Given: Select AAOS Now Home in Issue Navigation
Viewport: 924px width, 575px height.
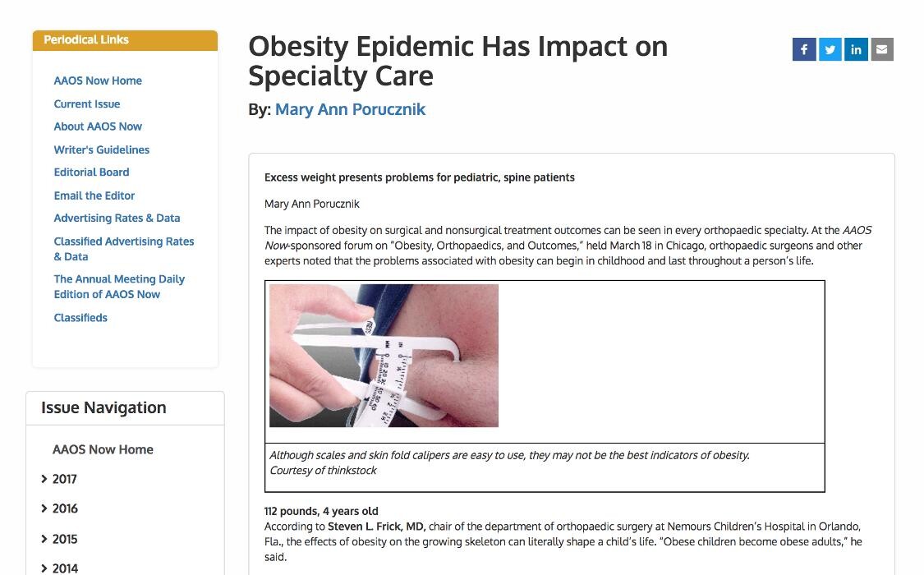Looking at the screenshot, I should 103,449.
